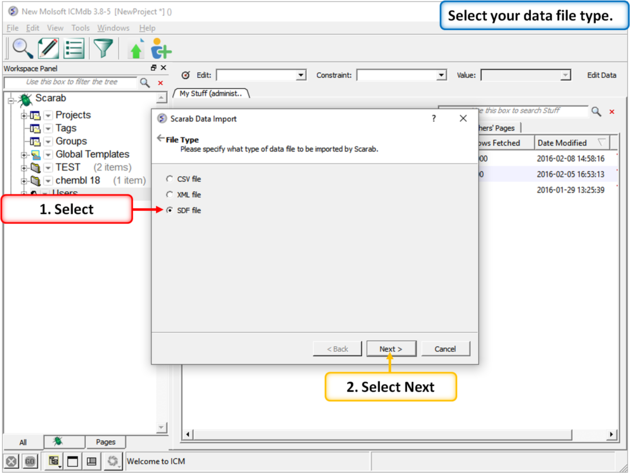Click the green up arrow upload icon

click(136, 49)
